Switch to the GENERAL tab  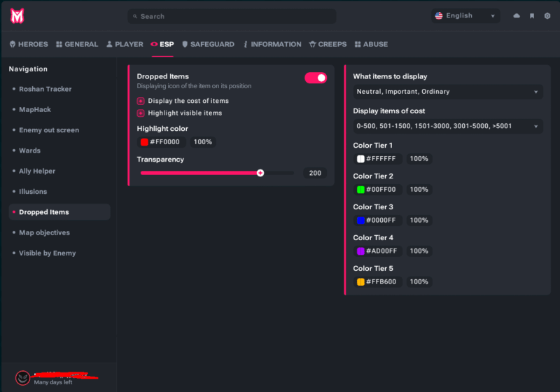(77, 44)
